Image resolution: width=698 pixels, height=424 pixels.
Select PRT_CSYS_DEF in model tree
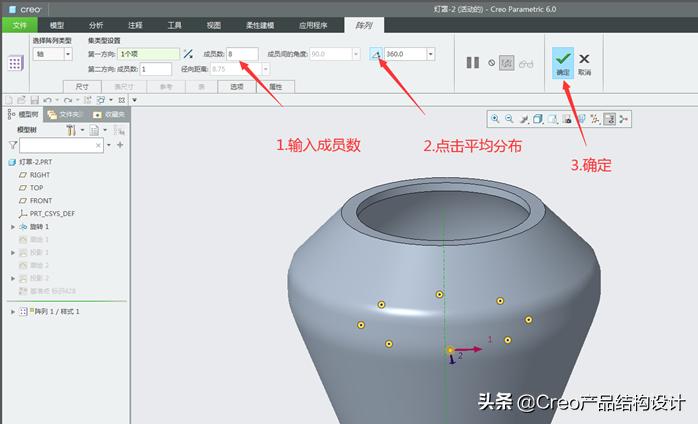tap(47, 214)
